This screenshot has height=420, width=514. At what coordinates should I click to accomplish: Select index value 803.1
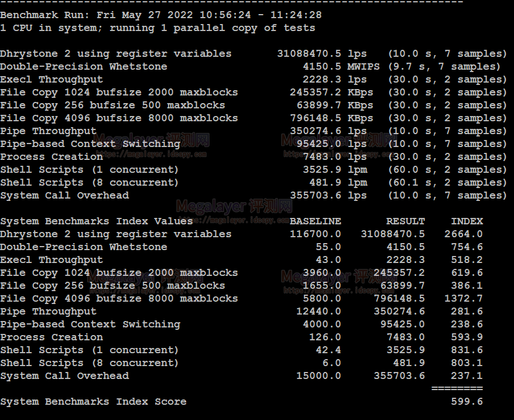click(467, 363)
